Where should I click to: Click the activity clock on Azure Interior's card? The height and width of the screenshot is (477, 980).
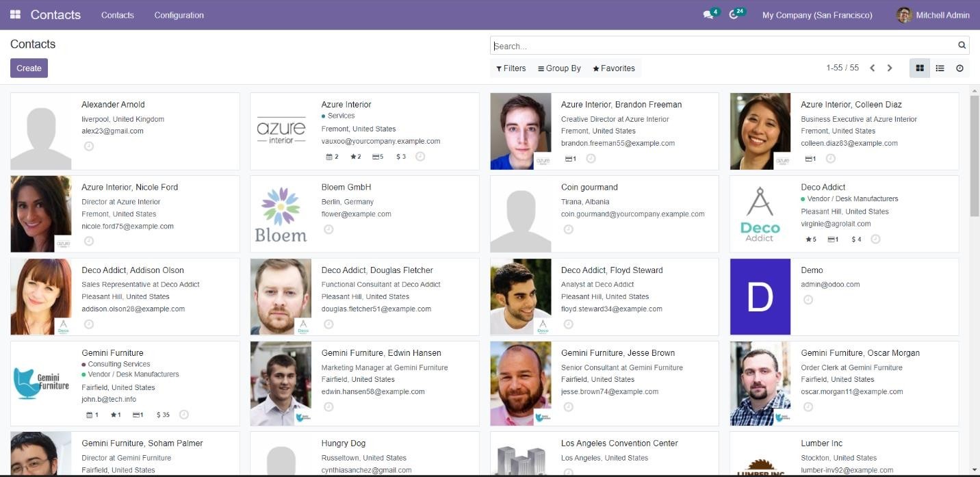[420, 156]
